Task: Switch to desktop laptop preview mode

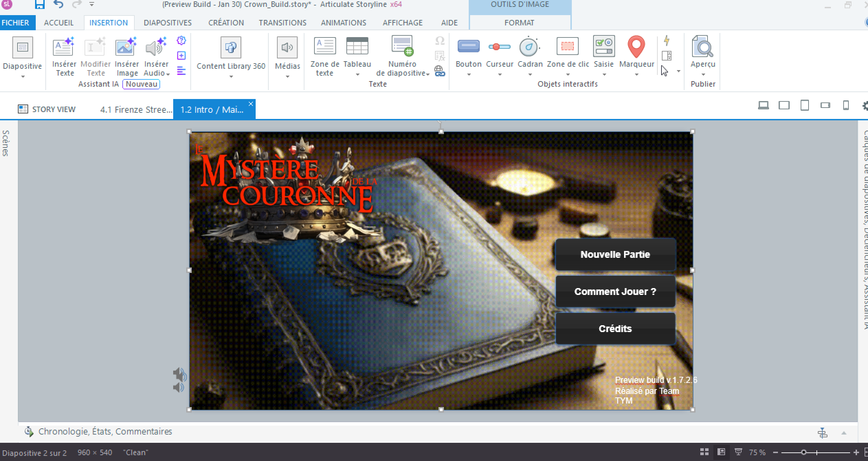Action: 763,105
